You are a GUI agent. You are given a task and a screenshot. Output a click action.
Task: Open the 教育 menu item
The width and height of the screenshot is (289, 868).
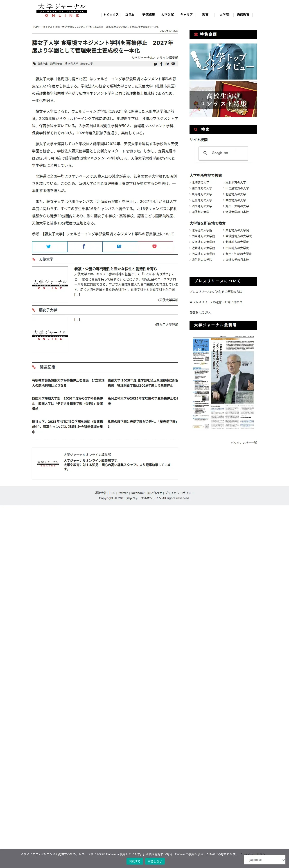click(205, 14)
